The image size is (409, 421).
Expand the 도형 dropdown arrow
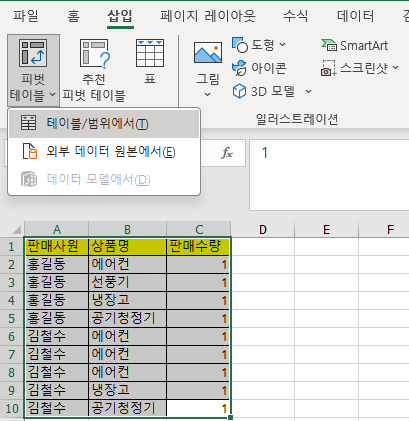tap(282, 45)
